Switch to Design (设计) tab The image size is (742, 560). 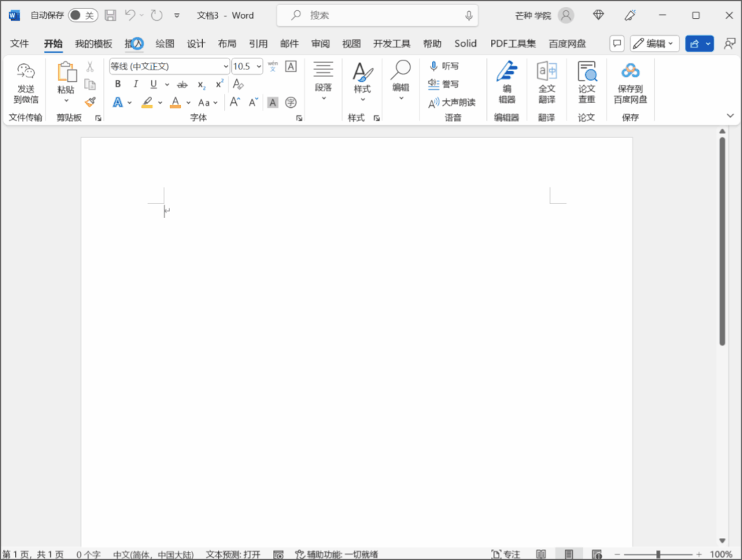[x=196, y=43]
